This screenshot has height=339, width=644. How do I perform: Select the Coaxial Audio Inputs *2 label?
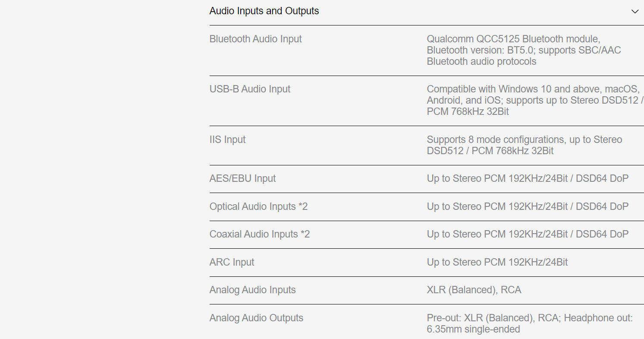click(260, 234)
